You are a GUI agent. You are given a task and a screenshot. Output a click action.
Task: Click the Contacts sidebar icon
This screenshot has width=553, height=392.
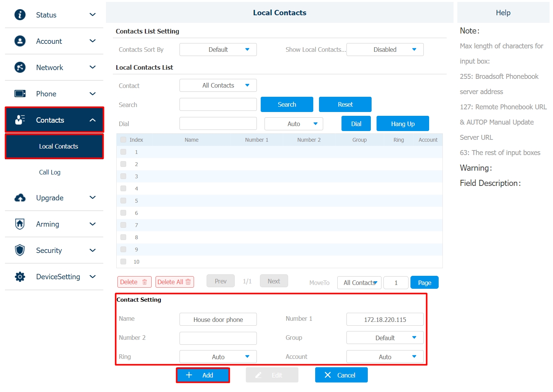pos(20,120)
